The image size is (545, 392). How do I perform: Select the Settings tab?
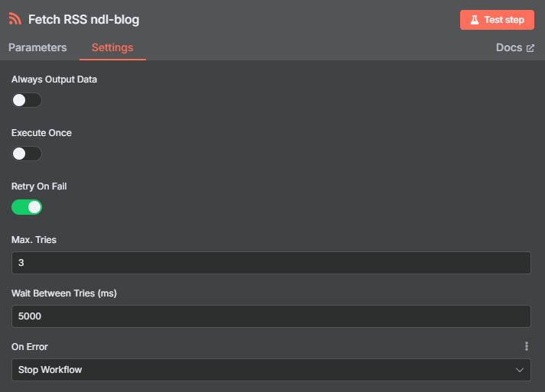(x=112, y=47)
